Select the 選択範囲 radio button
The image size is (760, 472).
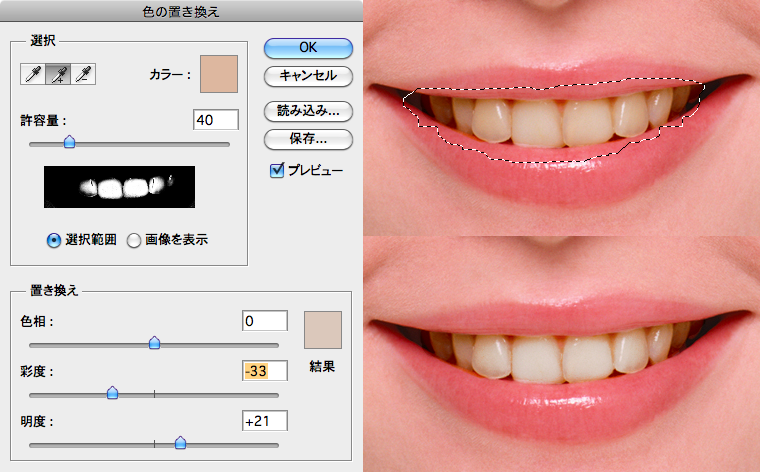(x=54, y=240)
